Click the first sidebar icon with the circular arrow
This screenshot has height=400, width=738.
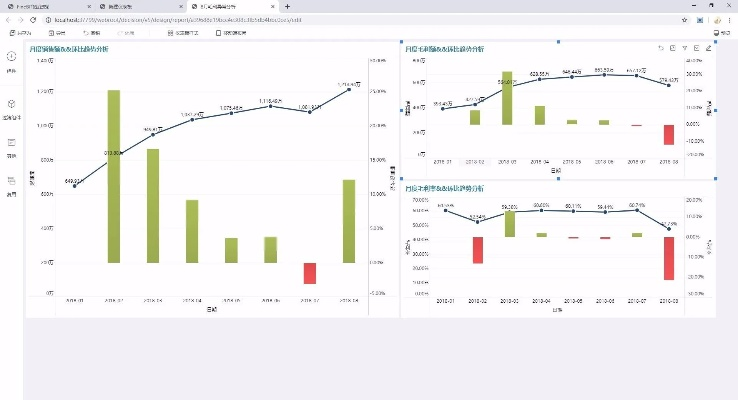11,58
